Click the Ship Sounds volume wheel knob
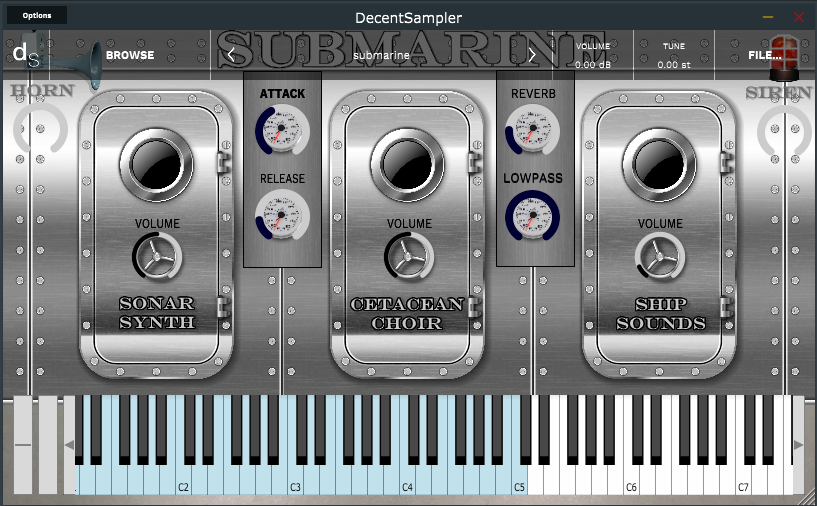 point(660,256)
